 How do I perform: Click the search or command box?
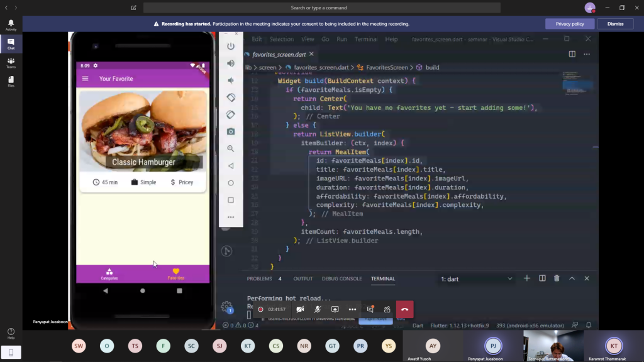321,8
